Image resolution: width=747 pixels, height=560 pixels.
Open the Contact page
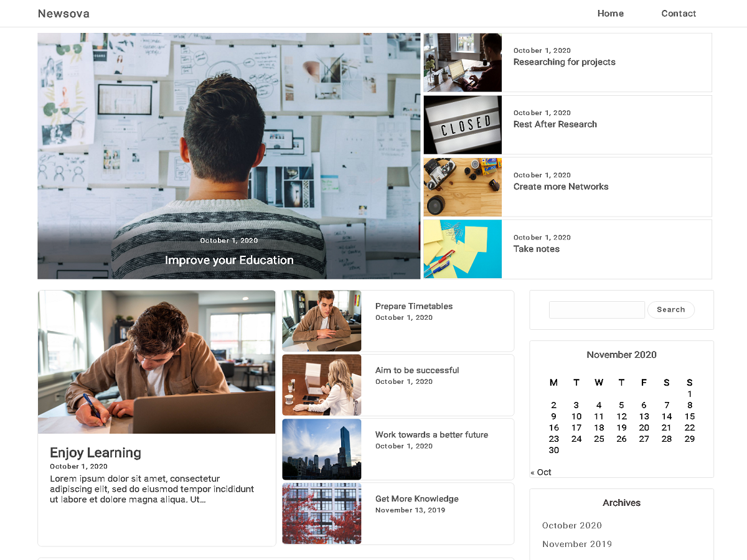click(x=679, y=13)
